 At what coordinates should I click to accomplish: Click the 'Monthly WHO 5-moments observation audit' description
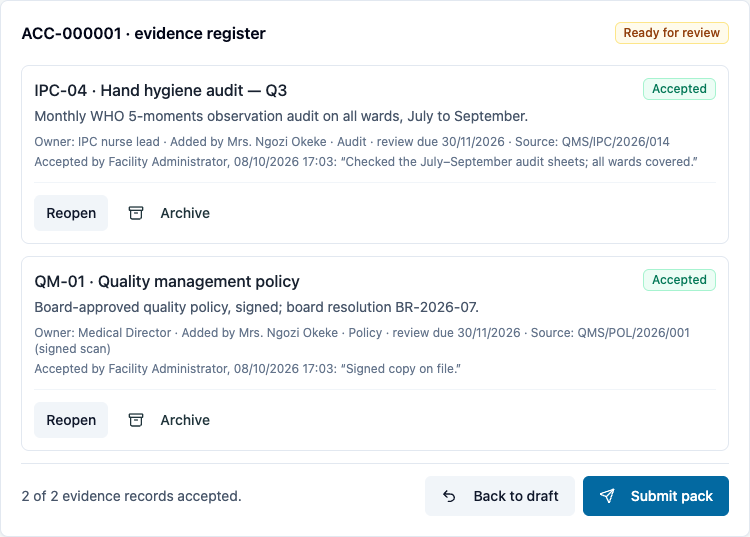tap(281, 116)
